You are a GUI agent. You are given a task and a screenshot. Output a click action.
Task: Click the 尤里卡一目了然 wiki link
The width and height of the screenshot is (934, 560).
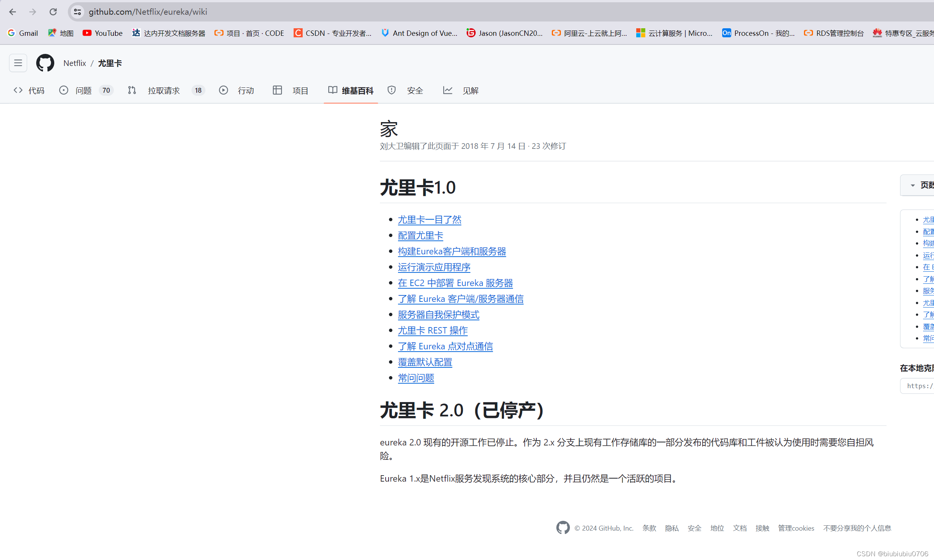(429, 219)
